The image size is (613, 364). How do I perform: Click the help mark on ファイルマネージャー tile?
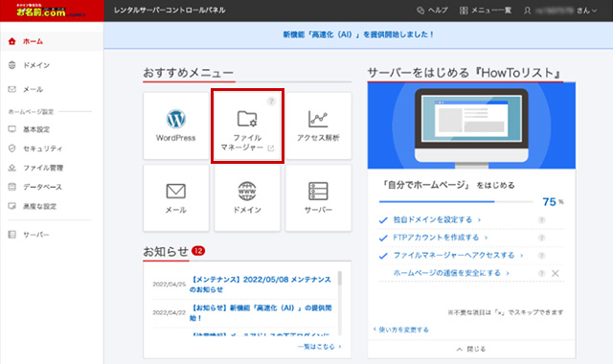[x=271, y=102]
